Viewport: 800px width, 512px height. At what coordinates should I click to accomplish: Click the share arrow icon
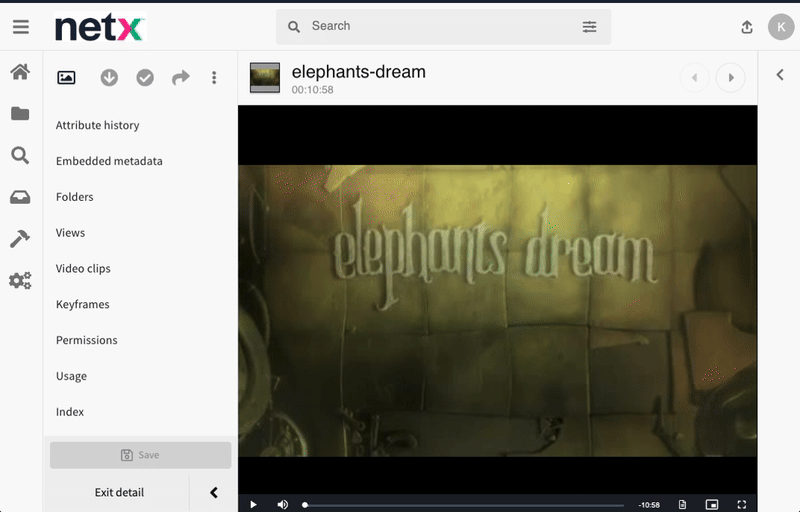[x=180, y=78]
